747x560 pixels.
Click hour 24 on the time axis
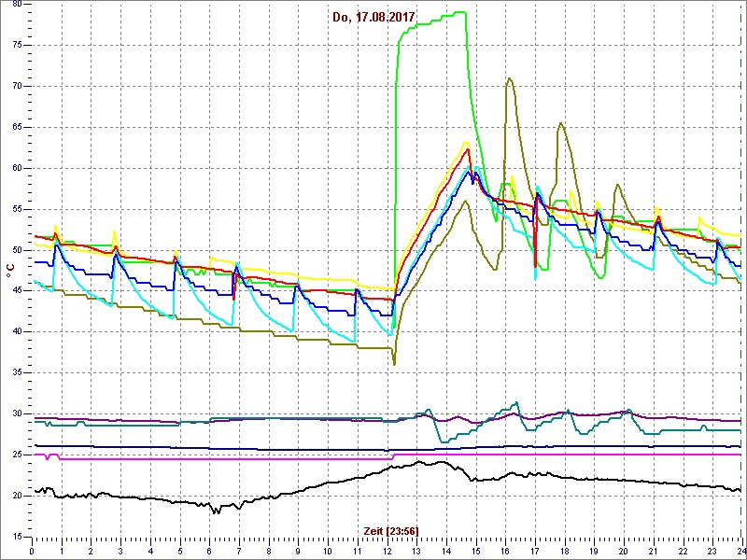(740, 550)
